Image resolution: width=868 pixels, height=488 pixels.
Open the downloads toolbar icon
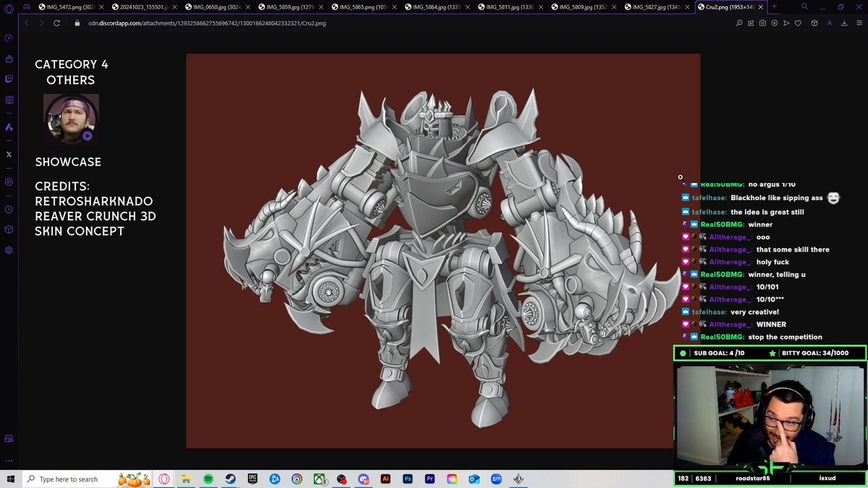click(x=844, y=22)
